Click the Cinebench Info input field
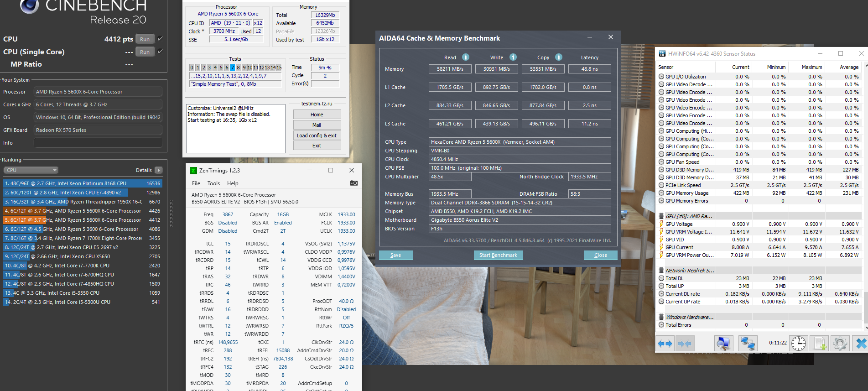The height and width of the screenshot is (391, 868). (98, 143)
